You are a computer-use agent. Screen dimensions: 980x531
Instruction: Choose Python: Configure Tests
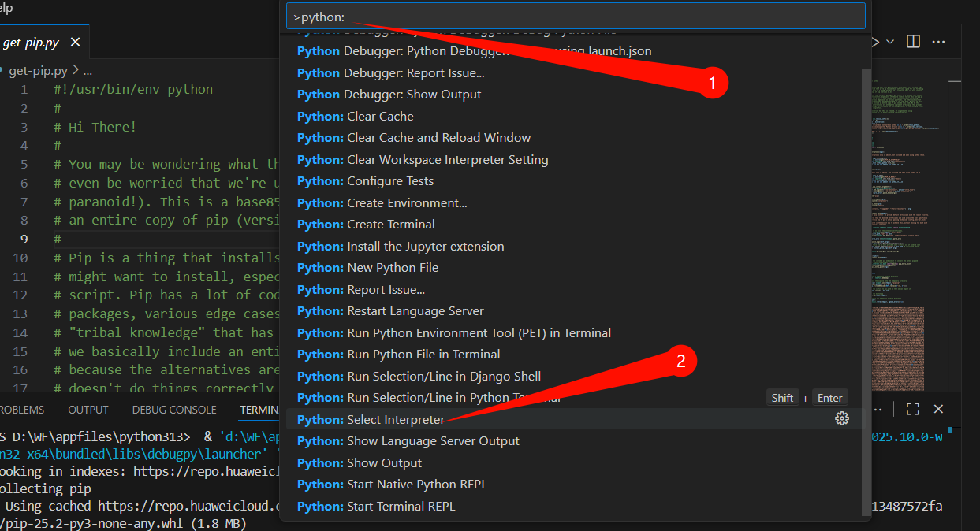point(576,180)
